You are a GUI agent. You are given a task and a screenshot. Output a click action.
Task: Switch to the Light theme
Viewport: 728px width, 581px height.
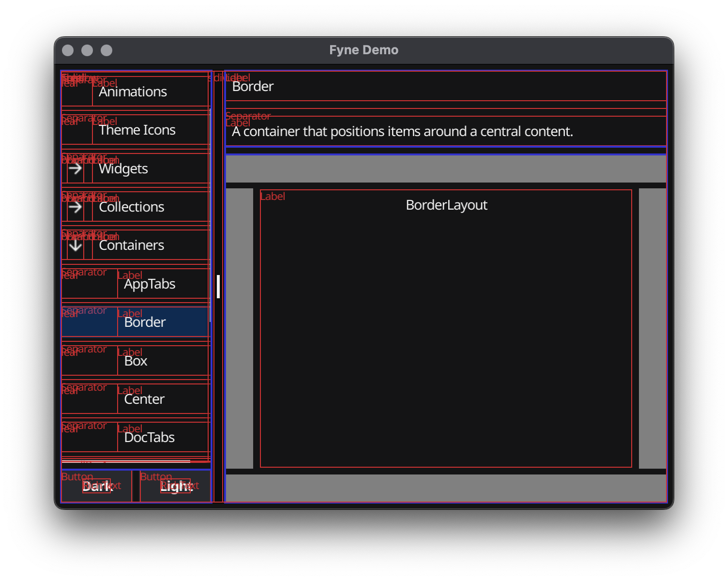tap(176, 486)
